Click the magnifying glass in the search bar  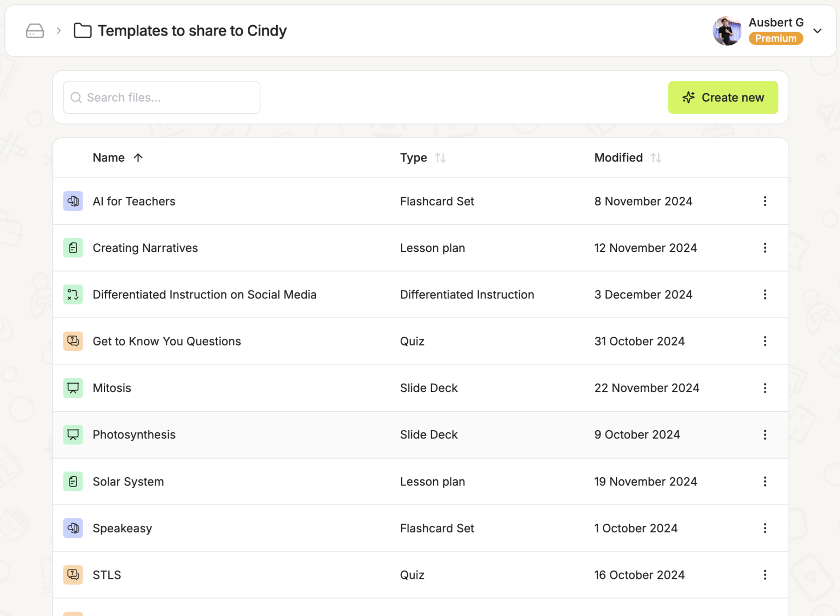coord(76,97)
